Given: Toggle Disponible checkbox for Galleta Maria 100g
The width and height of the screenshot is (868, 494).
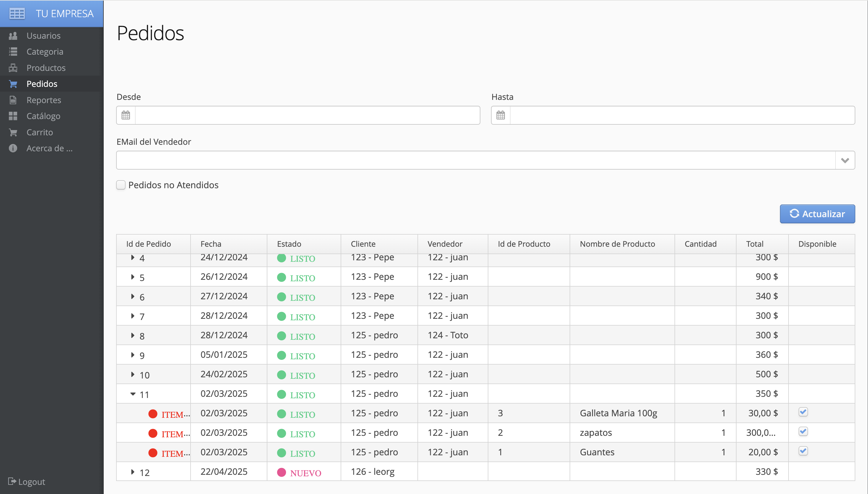Looking at the screenshot, I should tap(803, 412).
